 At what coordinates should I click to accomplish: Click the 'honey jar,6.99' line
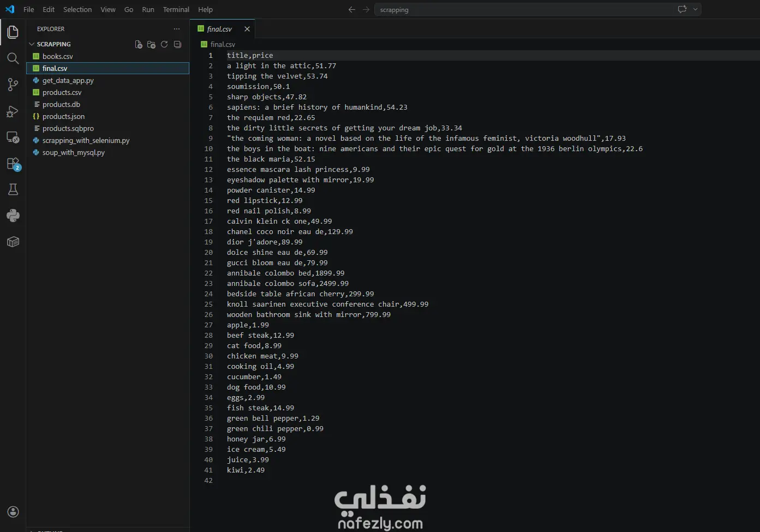256,439
